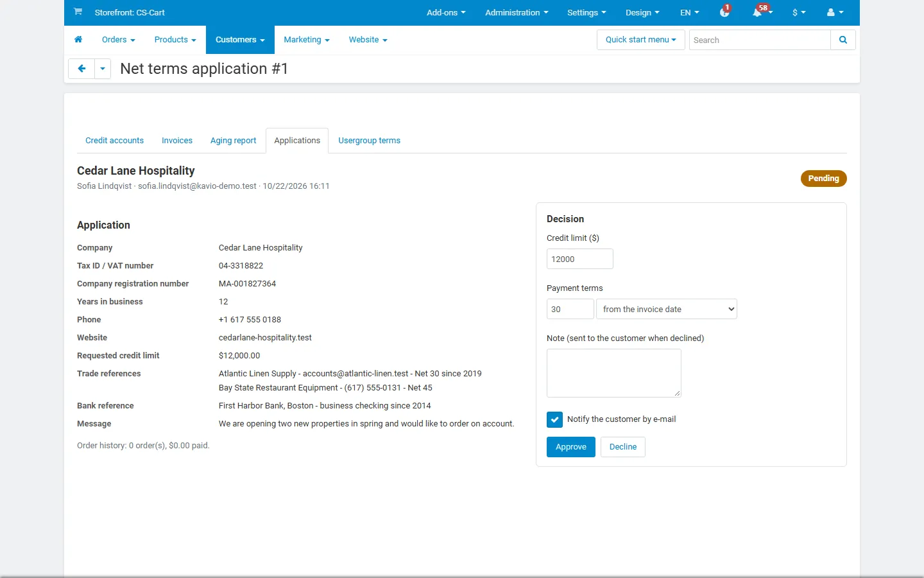This screenshot has height=578, width=924.
Task: Focus the top Search field
Action: pos(760,40)
